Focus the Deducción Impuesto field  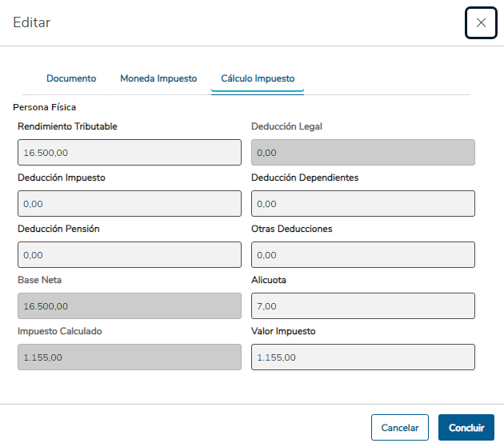point(129,203)
